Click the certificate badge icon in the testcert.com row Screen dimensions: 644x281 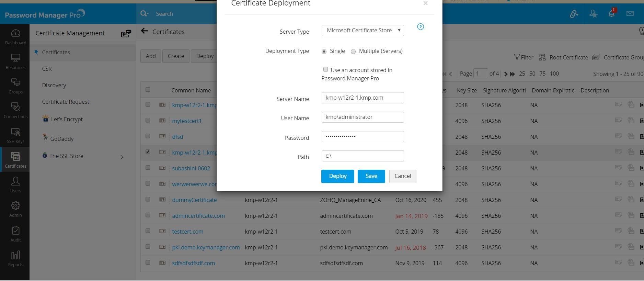click(618, 231)
